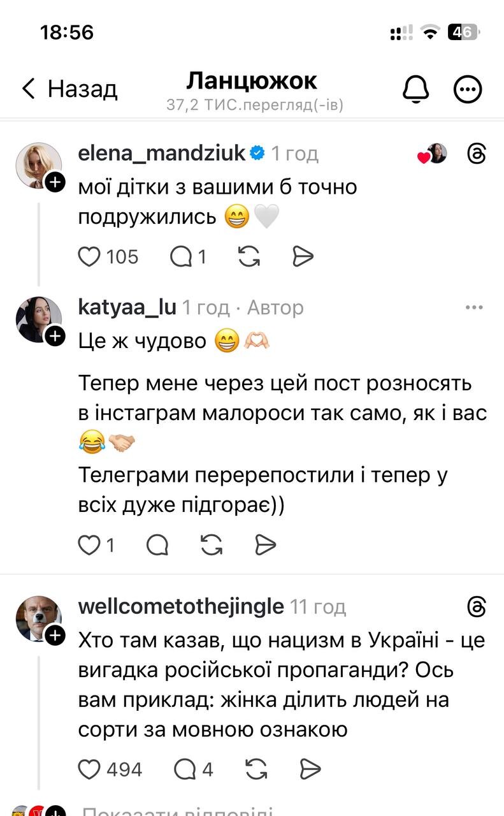The height and width of the screenshot is (816, 504).
Task: Like katyaa_lu's reply with the heart
Action: (x=89, y=545)
